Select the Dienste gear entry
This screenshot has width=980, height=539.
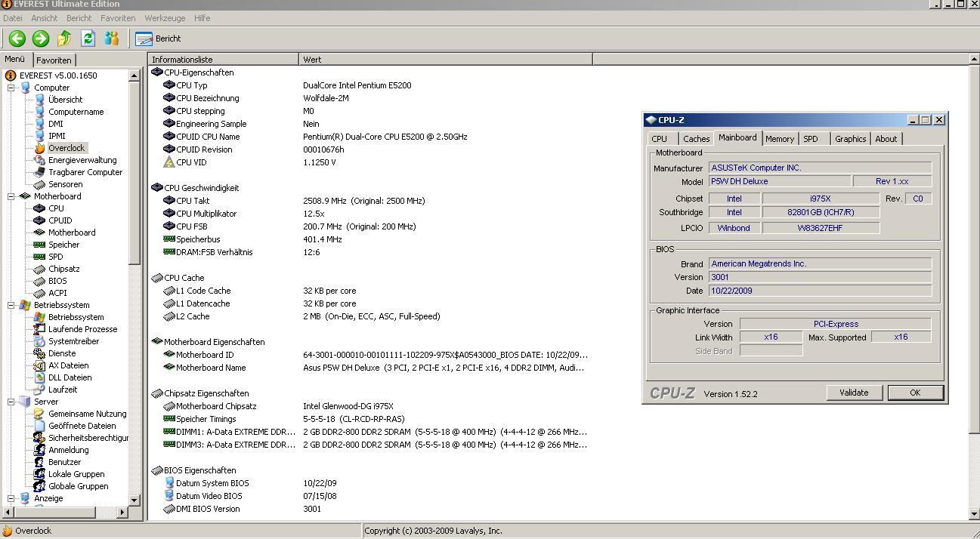tap(61, 353)
